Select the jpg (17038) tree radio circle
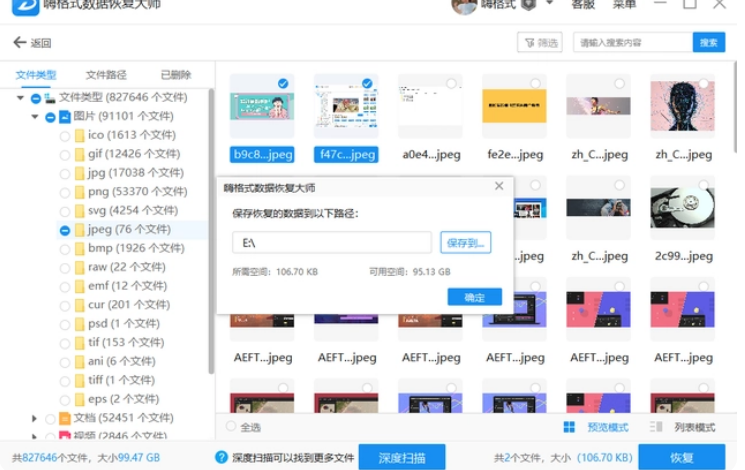Screen dimensions: 745x470 [x=65, y=174]
